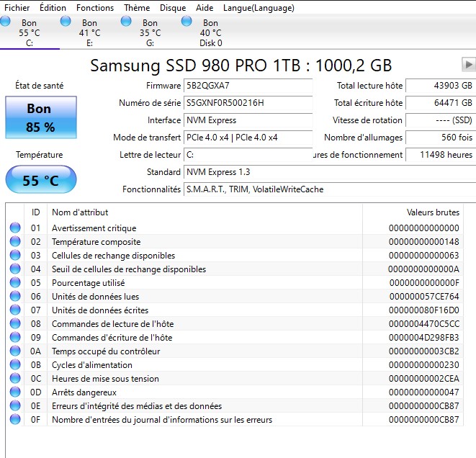Image resolution: width=476 pixels, height=458 pixels.
Task: Select Disk 0 tab at 40 °C
Action: tap(211, 32)
